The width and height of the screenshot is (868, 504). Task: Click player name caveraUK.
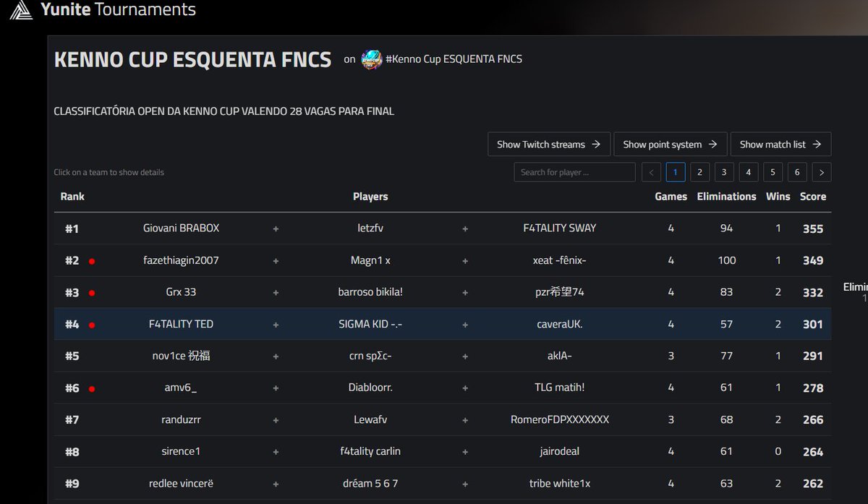click(x=560, y=324)
